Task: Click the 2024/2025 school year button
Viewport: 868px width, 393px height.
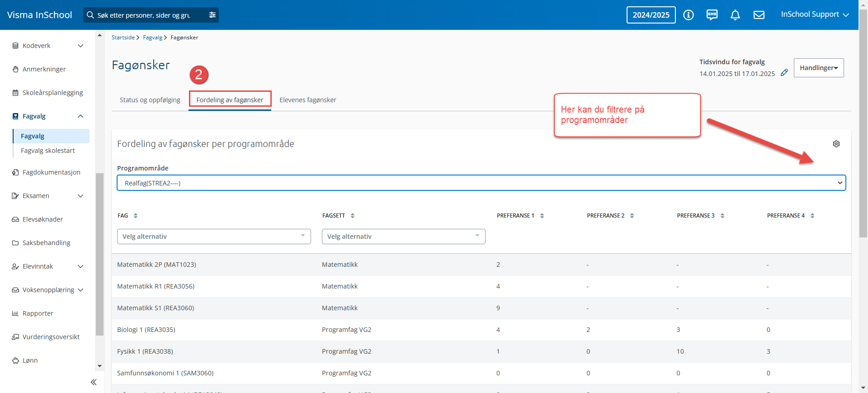Action: click(x=651, y=15)
